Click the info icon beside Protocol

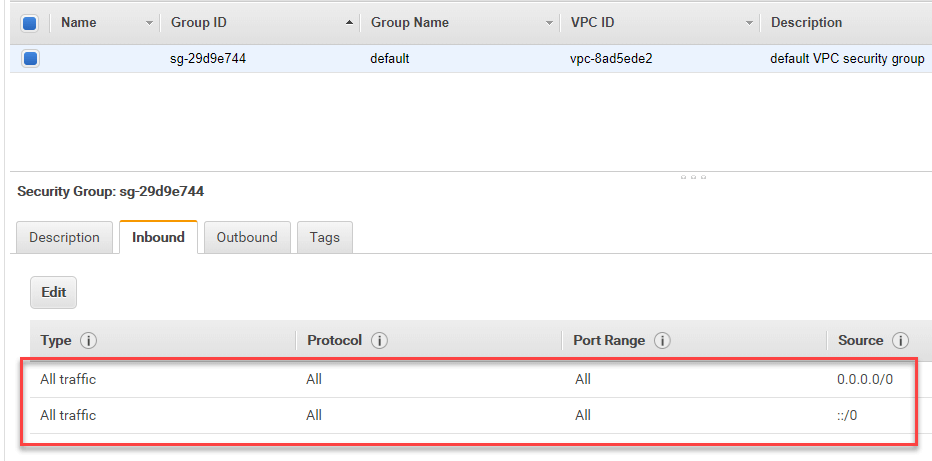[x=379, y=341]
